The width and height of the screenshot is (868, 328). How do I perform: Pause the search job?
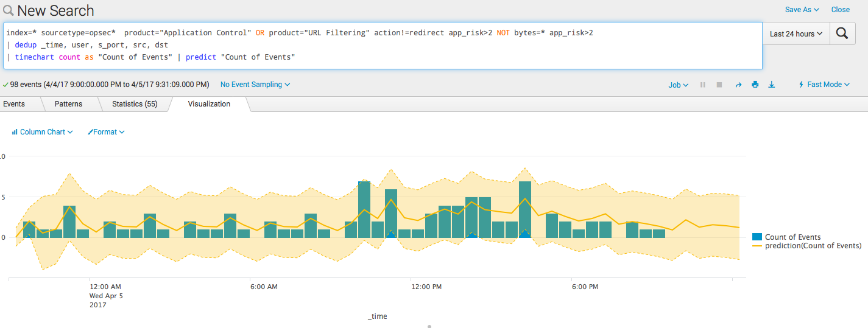click(703, 85)
